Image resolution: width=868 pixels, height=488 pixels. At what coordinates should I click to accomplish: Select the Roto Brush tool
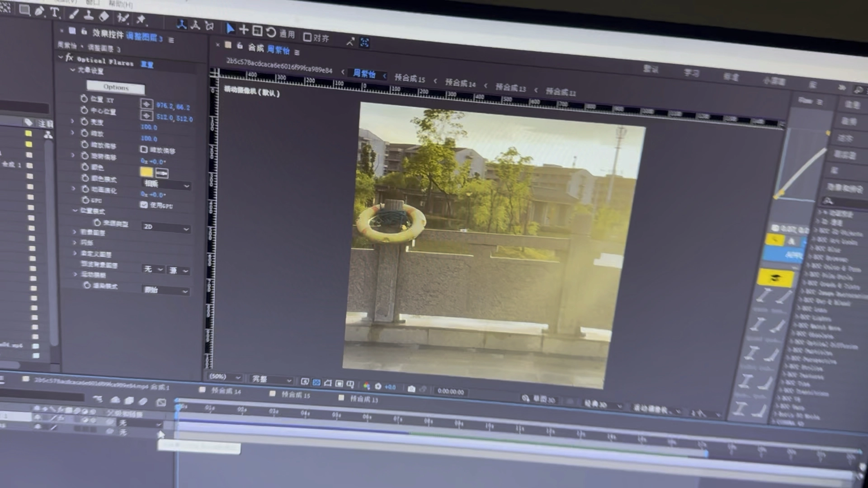click(x=123, y=18)
